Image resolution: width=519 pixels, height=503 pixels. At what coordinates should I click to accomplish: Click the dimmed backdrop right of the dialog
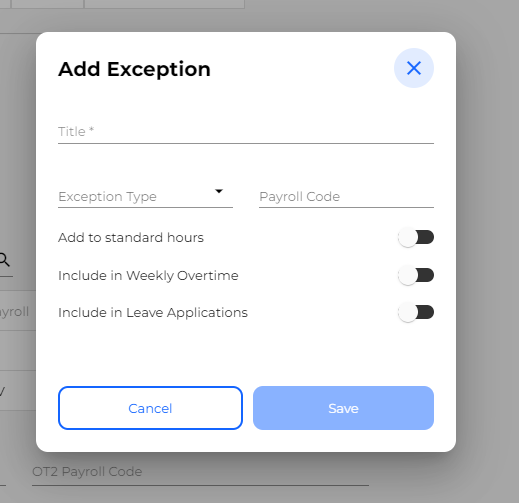click(x=487, y=233)
